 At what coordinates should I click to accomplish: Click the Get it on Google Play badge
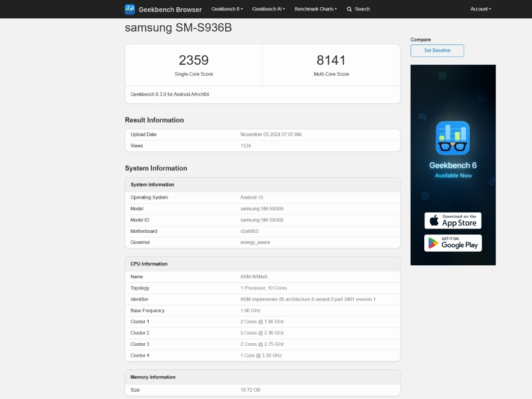[x=453, y=243]
